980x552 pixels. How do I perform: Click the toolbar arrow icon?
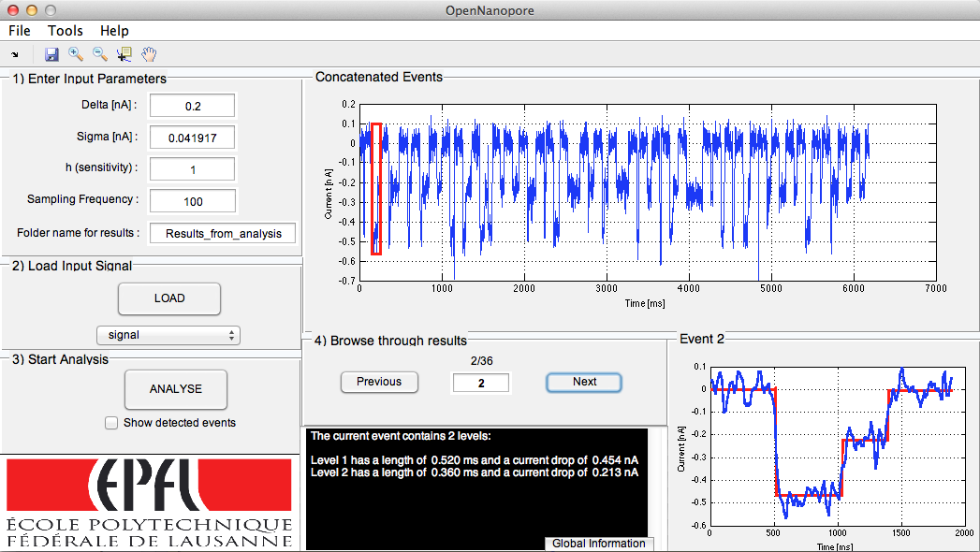point(15,55)
